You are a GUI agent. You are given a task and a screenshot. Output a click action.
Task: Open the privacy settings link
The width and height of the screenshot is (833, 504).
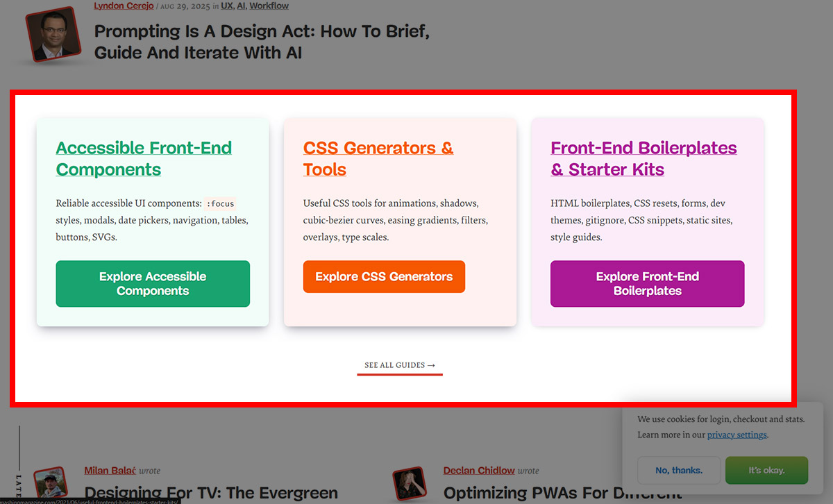point(737,435)
